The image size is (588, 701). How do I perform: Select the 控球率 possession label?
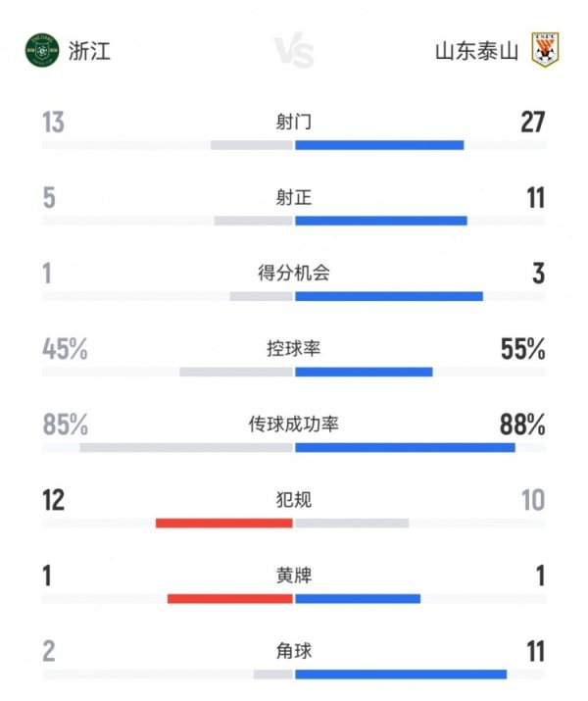point(294,349)
